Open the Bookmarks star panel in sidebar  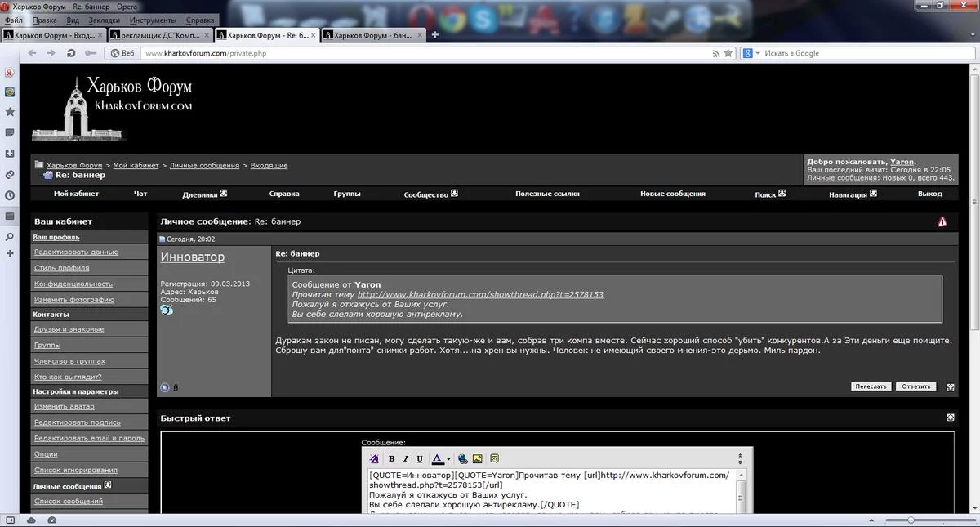tap(9, 112)
